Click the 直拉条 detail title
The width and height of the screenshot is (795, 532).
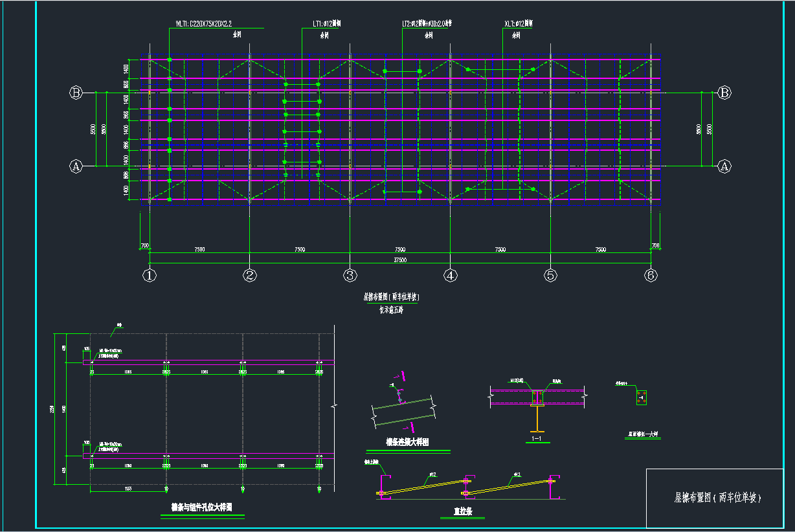[463, 511]
